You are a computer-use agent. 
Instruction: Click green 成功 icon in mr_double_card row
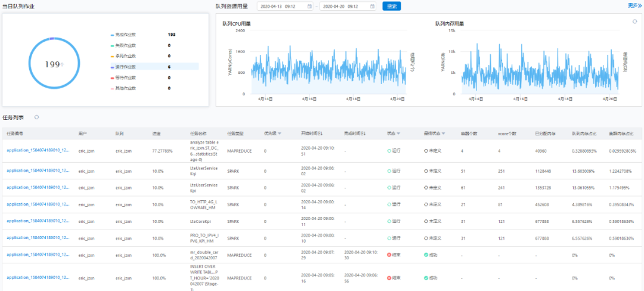coord(426,255)
